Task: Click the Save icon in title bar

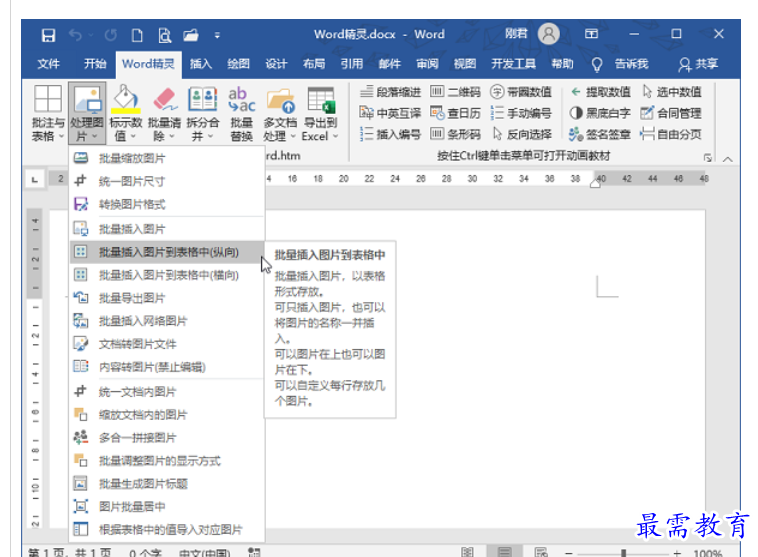Action: [48, 35]
